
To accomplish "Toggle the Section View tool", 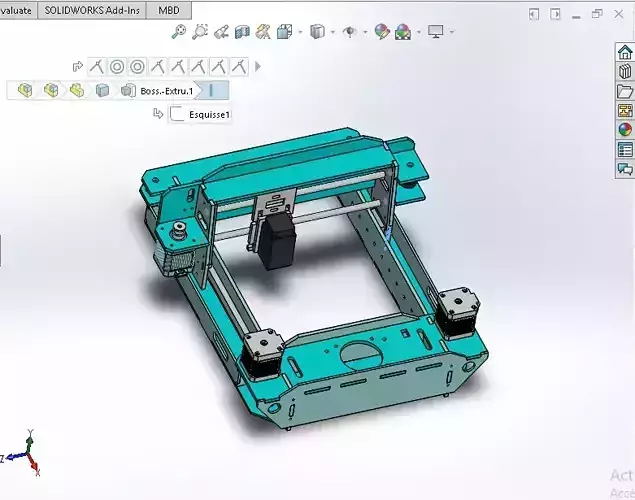I will 242,32.
